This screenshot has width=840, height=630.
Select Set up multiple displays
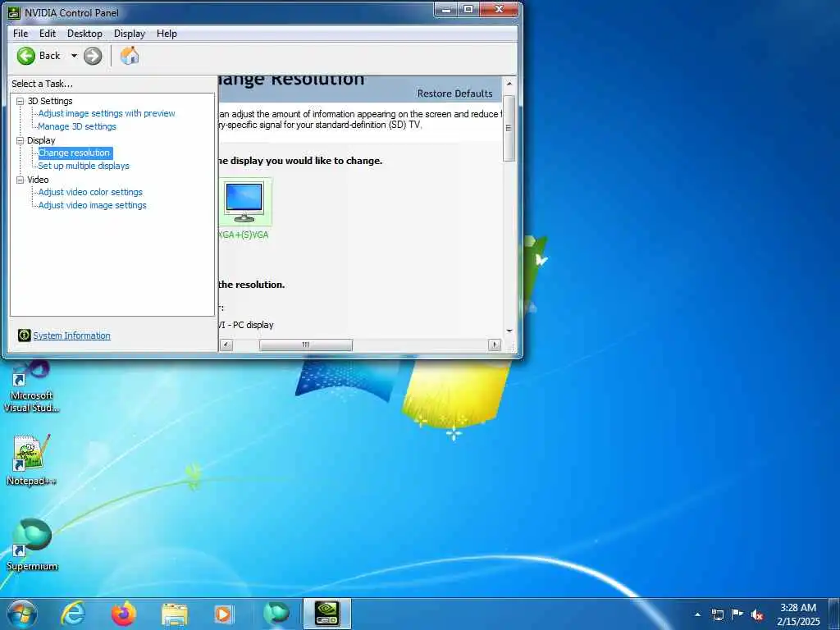coord(84,166)
